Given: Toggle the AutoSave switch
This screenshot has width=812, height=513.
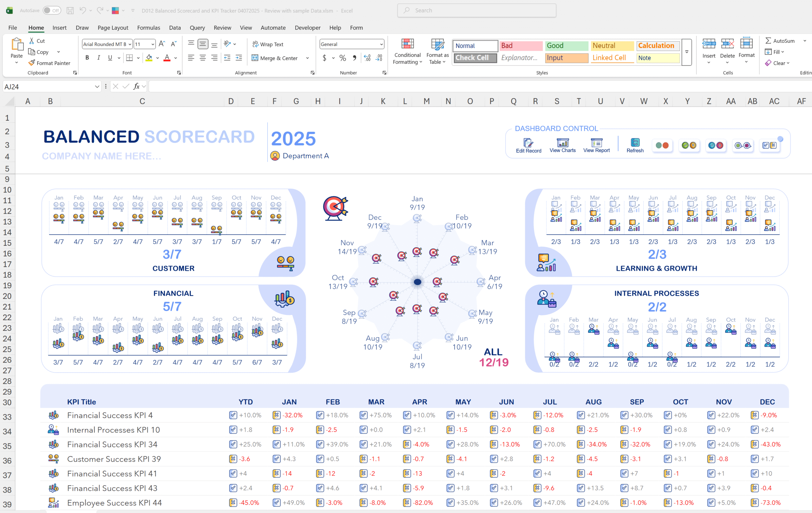Looking at the screenshot, I should [x=52, y=10].
